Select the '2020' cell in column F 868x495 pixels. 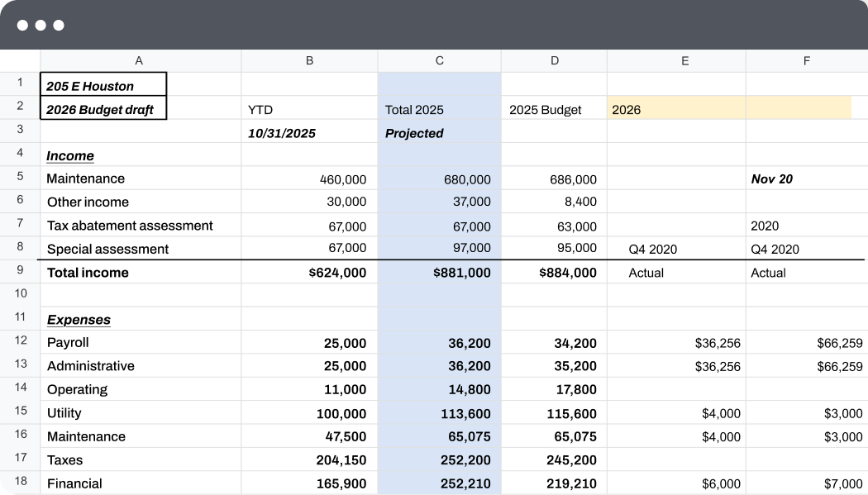[807, 225]
